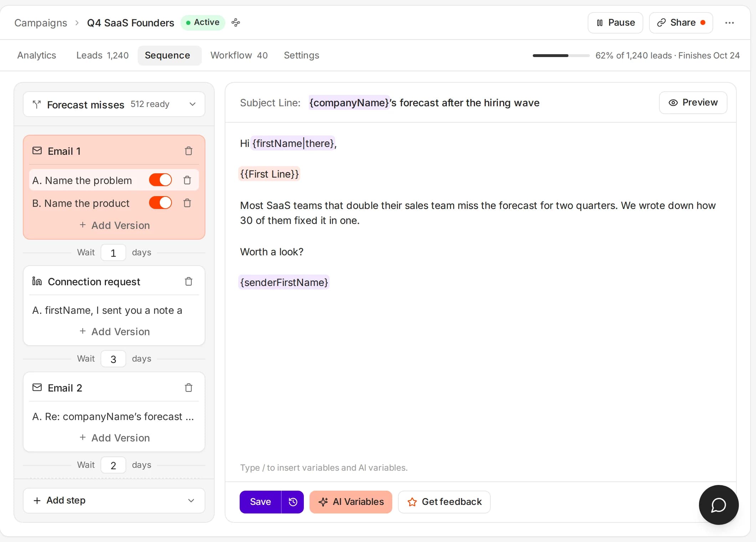Open version history next to Save
This screenshot has height=542, width=756.
pos(293,502)
